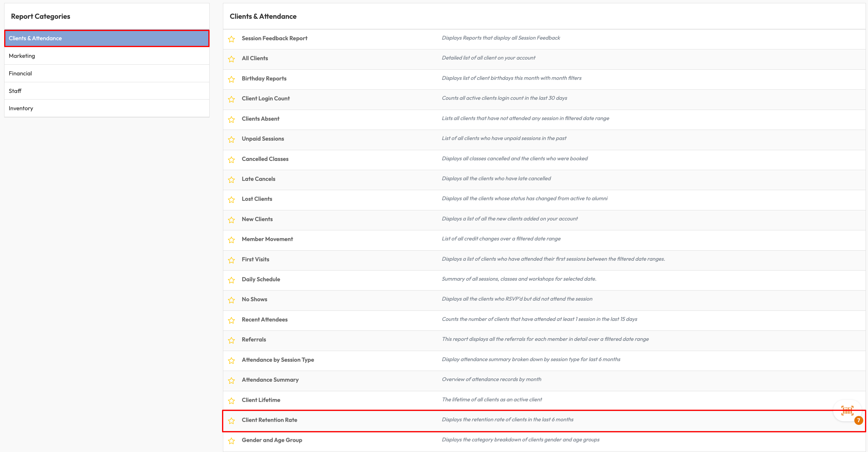Image resolution: width=868 pixels, height=452 pixels.
Task: Star the All Clients report
Action: point(231,59)
